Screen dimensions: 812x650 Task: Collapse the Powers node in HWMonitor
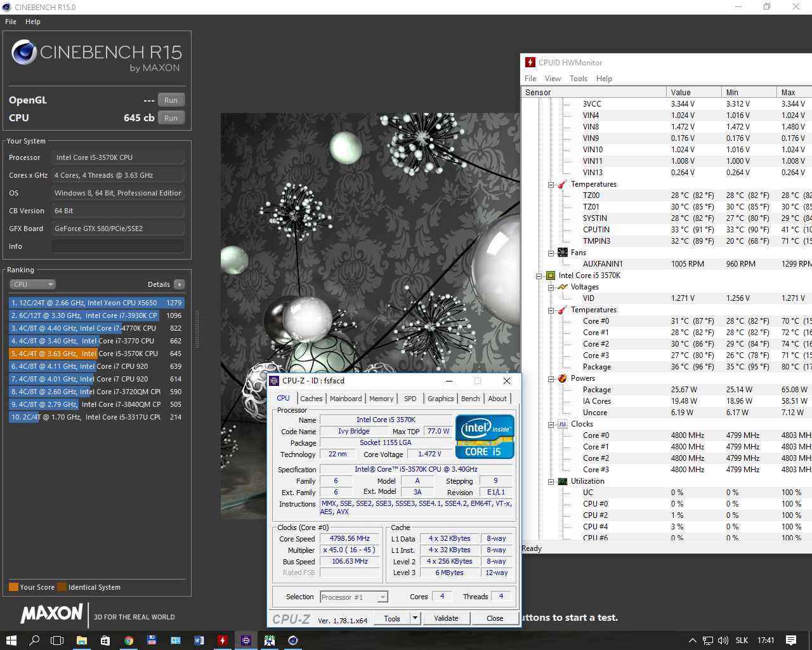(551, 378)
